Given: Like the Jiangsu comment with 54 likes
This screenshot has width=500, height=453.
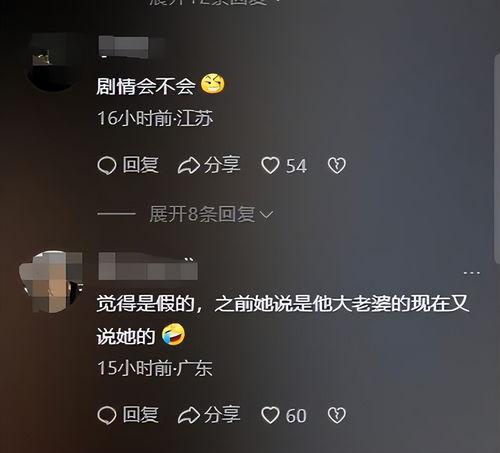Looking at the screenshot, I should tap(270, 166).
